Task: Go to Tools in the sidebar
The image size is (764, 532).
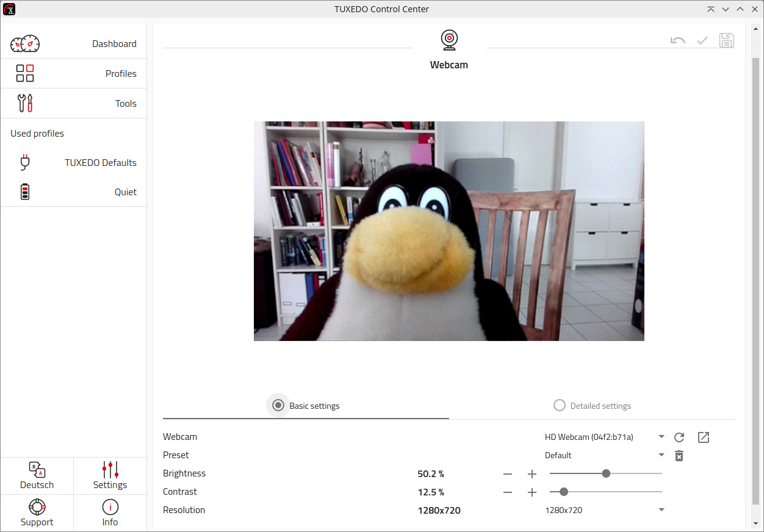Action: click(x=73, y=103)
